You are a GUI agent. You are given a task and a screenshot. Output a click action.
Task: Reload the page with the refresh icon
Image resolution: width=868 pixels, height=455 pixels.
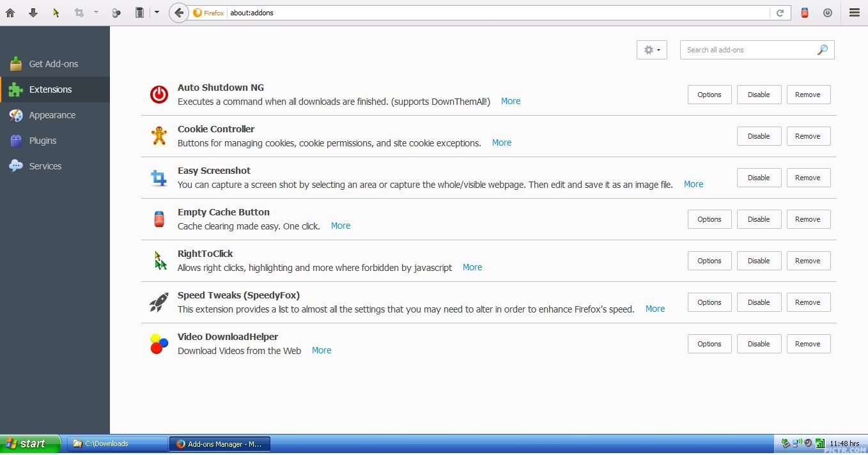click(780, 13)
